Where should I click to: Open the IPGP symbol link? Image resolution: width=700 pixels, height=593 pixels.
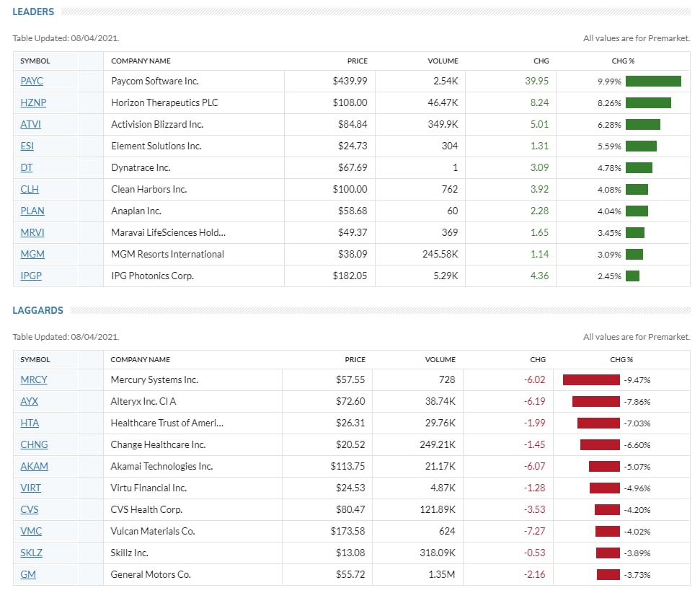coord(31,276)
